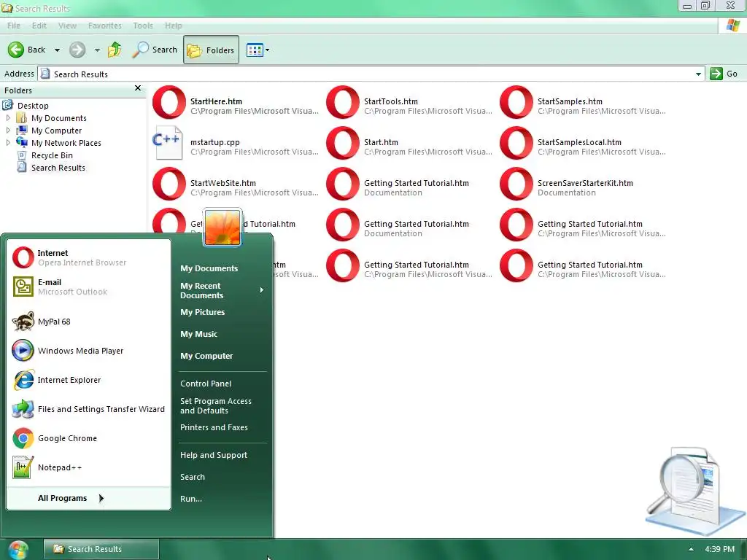Viewport: 747px width, 560px height.
Task: Open the Views icon dropdown
Action: pyautogui.click(x=258, y=50)
